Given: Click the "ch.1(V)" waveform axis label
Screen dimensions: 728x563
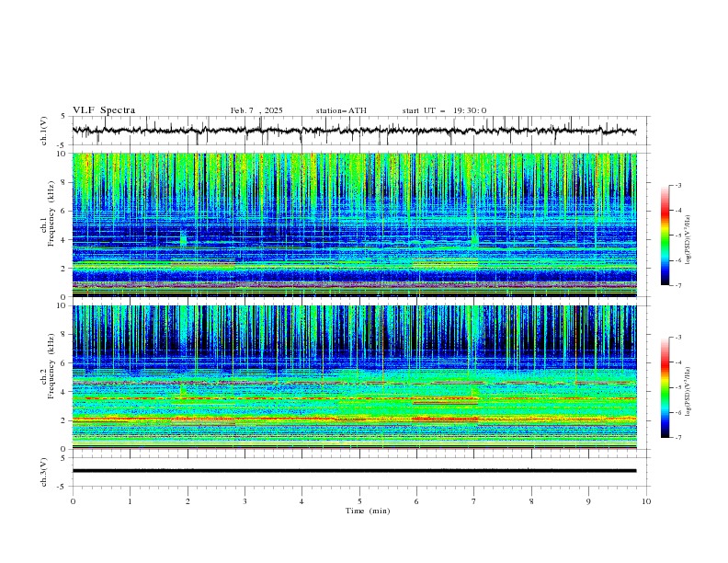Looking at the screenshot, I should point(44,131).
